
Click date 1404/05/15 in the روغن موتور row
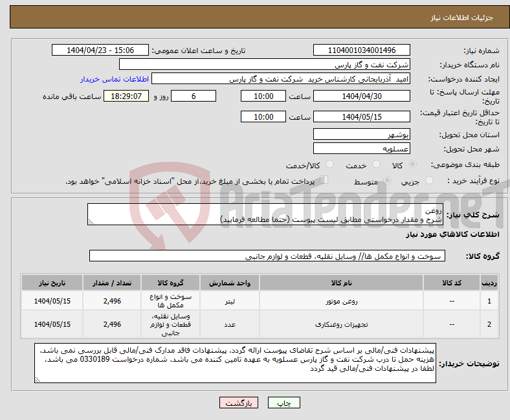point(52,302)
